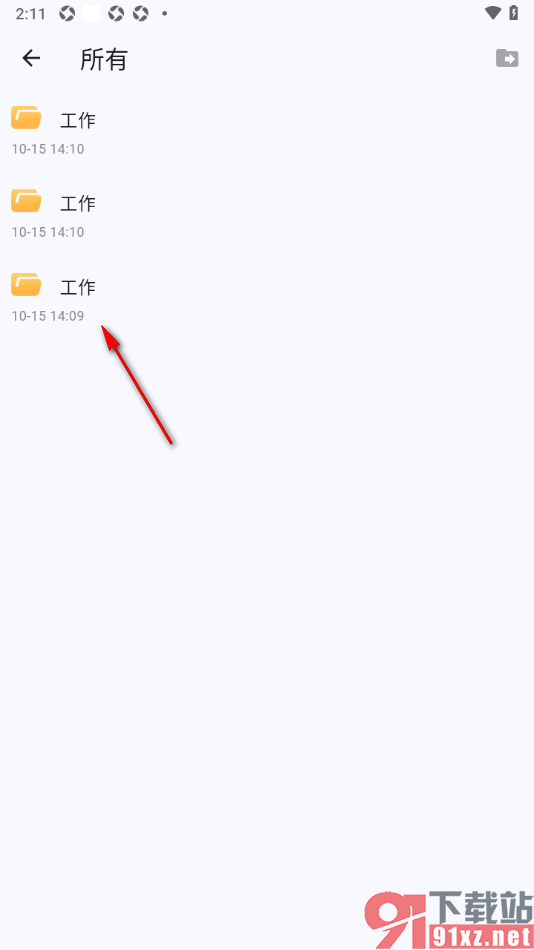Tap the move-to-folder icon in the header
This screenshot has height=950, width=534.
point(507,58)
